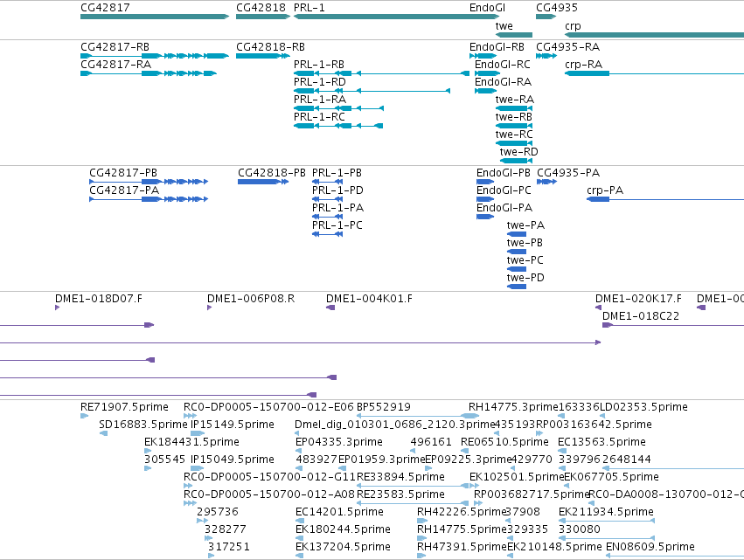Image resolution: width=744 pixels, height=560 pixels.
Task: Click the crp-PA protein label
Action: (605, 190)
